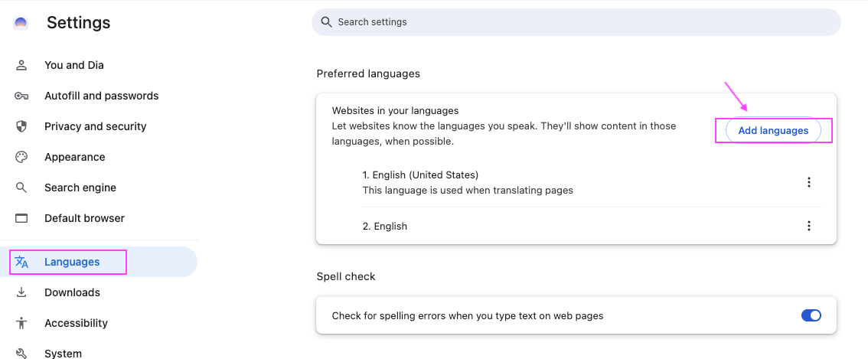Disable the spell check toggle
868x359 pixels.
(x=811, y=316)
